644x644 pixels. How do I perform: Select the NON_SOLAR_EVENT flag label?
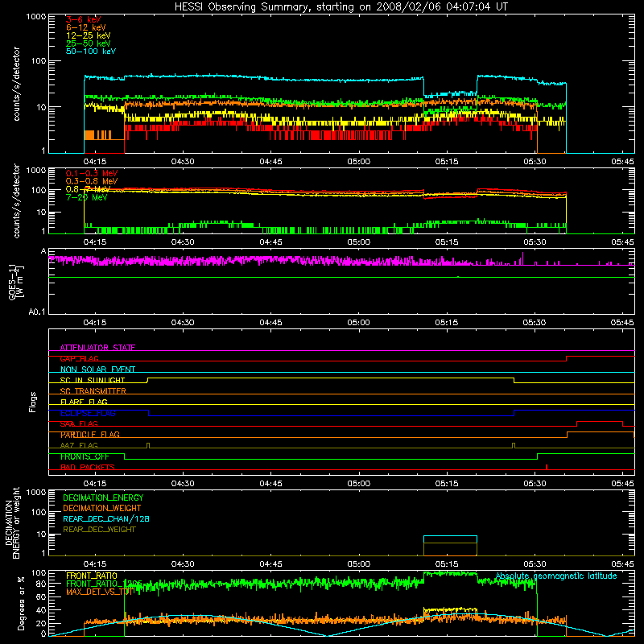point(97,369)
